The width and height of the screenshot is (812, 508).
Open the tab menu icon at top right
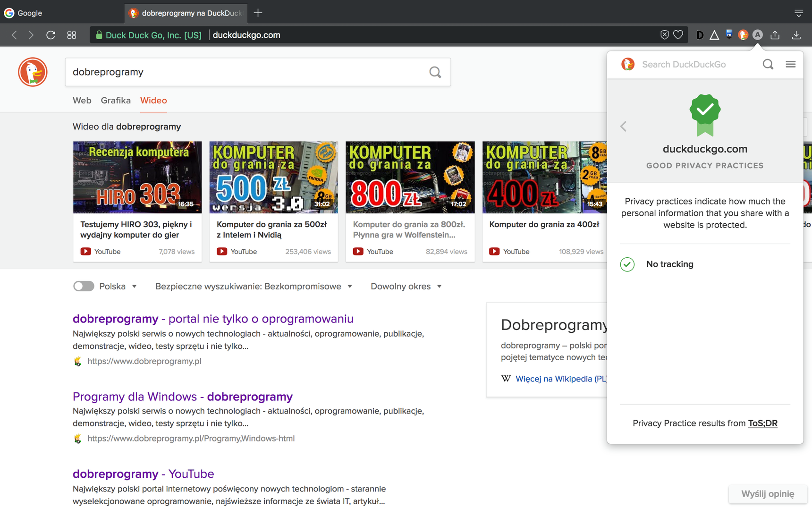[798, 13]
